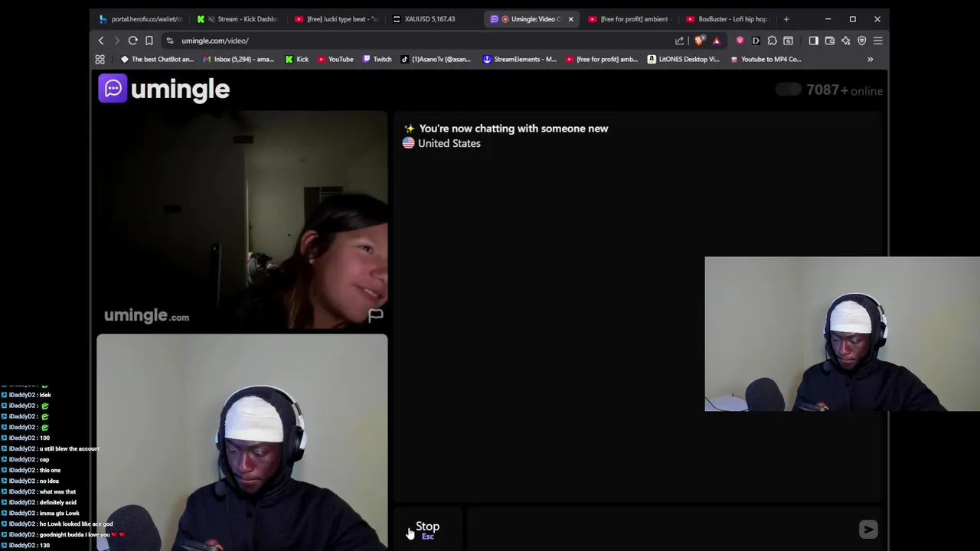Toggle the switch next to 7087+ online
Image resolution: width=980 pixels, height=551 pixels.
pos(788,90)
